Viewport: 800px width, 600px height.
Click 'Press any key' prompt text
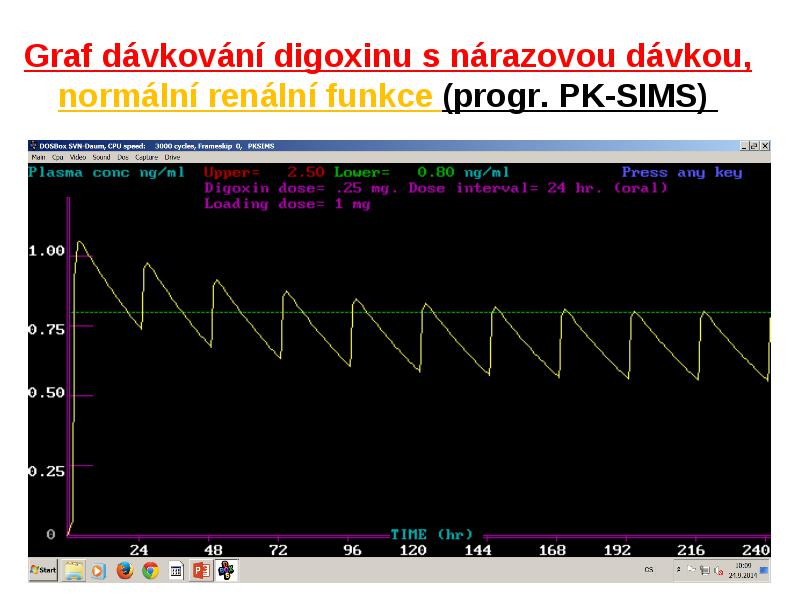(x=682, y=172)
